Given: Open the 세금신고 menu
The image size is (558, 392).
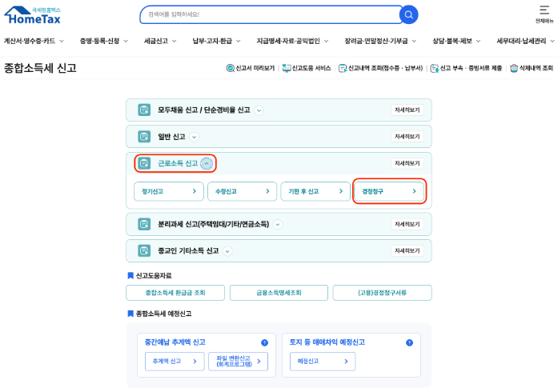Looking at the screenshot, I should pos(160,42).
